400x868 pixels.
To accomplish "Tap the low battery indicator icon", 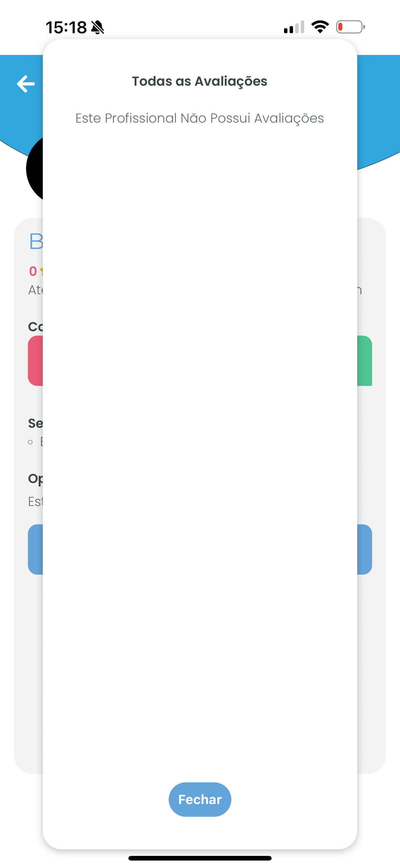I will [350, 27].
